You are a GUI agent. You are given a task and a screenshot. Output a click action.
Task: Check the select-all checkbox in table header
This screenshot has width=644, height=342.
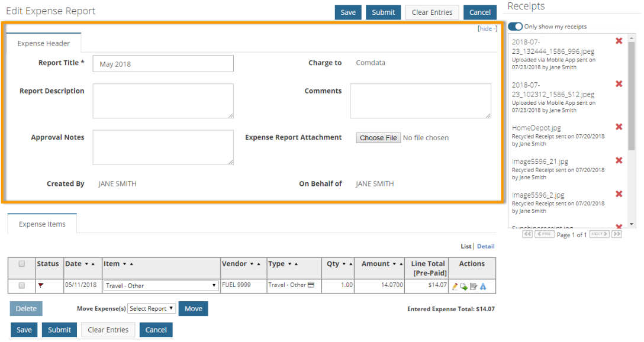click(x=22, y=264)
